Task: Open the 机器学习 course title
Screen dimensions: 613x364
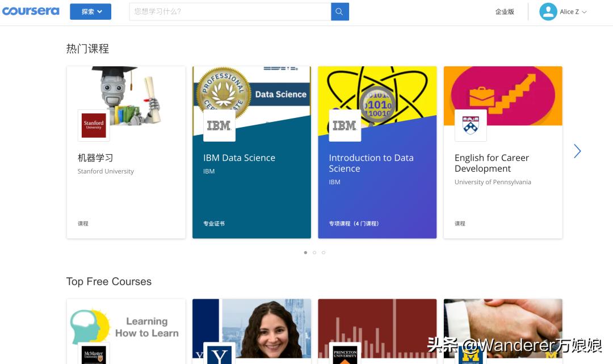Action: (95, 158)
